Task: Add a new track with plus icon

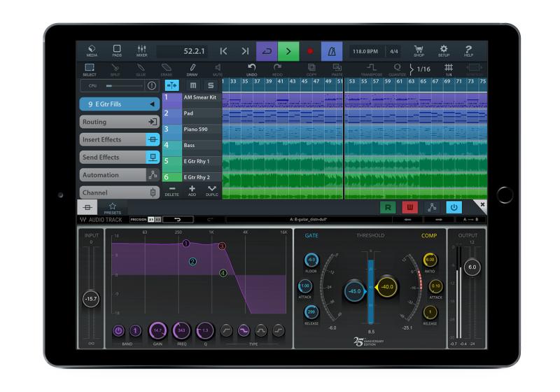Action: pos(192,190)
